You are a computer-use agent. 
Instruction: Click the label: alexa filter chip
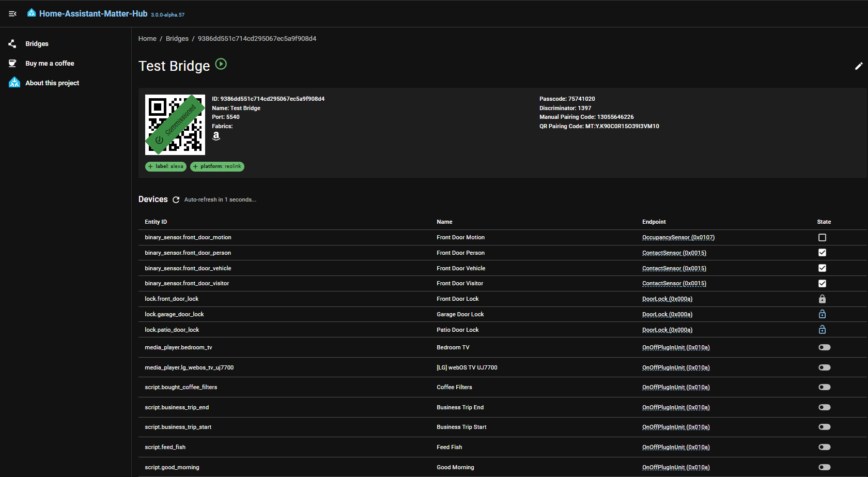(x=166, y=166)
